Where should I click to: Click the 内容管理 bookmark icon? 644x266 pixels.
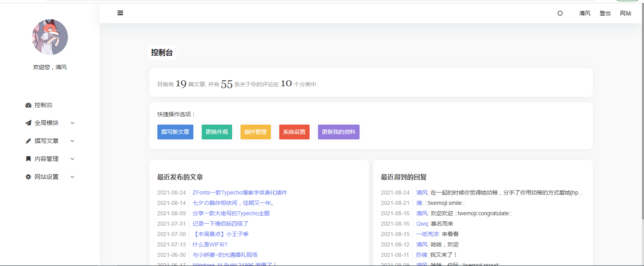tap(28, 159)
